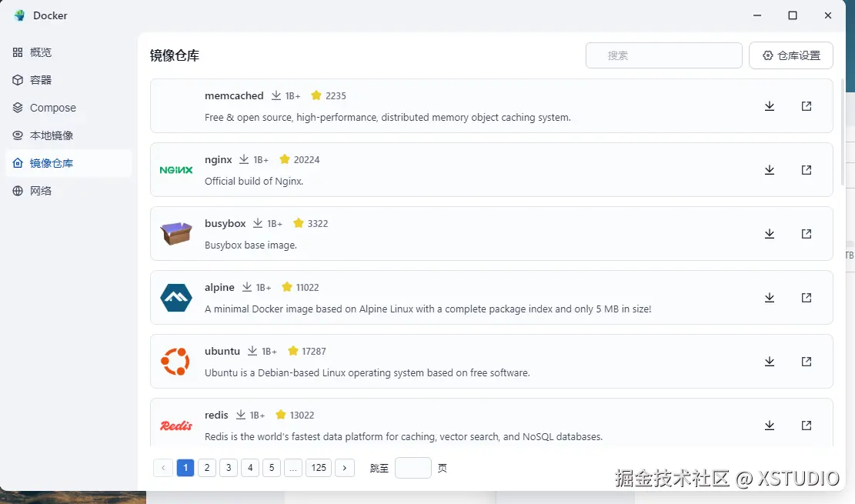The image size is (855, 504).
Task: Click the 跳至 page number input
Action: coord(412,468)
